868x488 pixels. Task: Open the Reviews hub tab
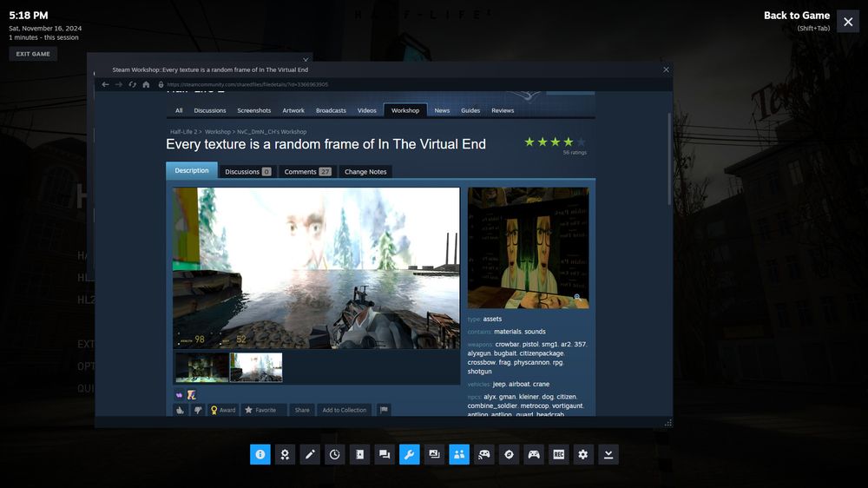[503, 110]
